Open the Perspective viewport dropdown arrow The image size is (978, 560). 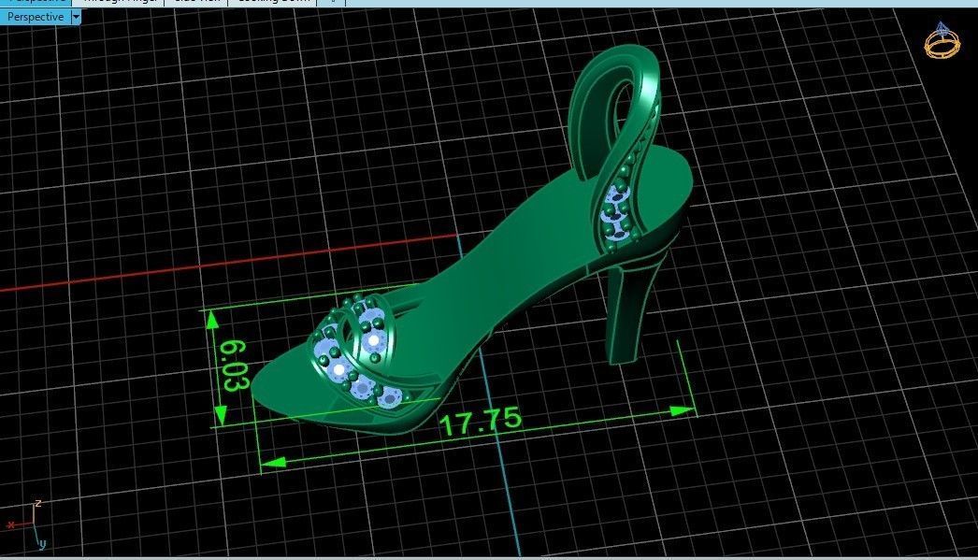(x=76, y=17)
